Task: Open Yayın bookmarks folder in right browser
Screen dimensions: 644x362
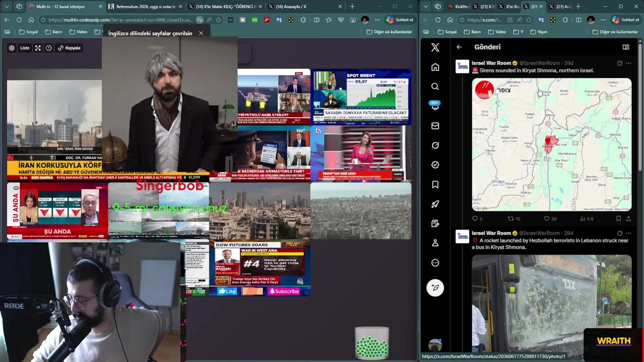Action: pos(538,32)
